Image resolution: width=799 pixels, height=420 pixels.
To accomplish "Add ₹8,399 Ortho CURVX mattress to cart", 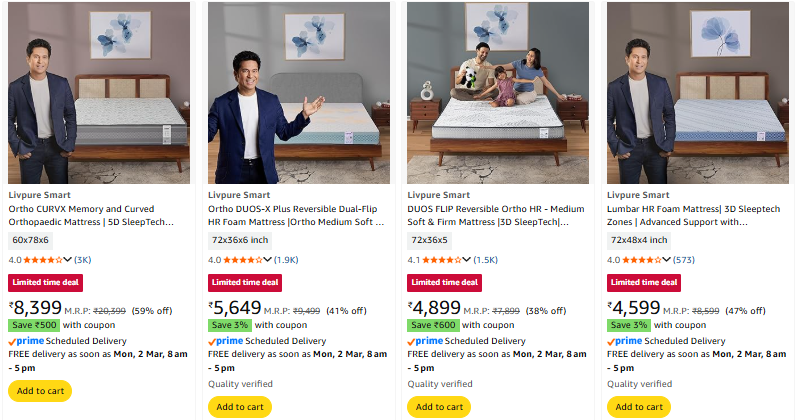I will [x=40, y=391].
